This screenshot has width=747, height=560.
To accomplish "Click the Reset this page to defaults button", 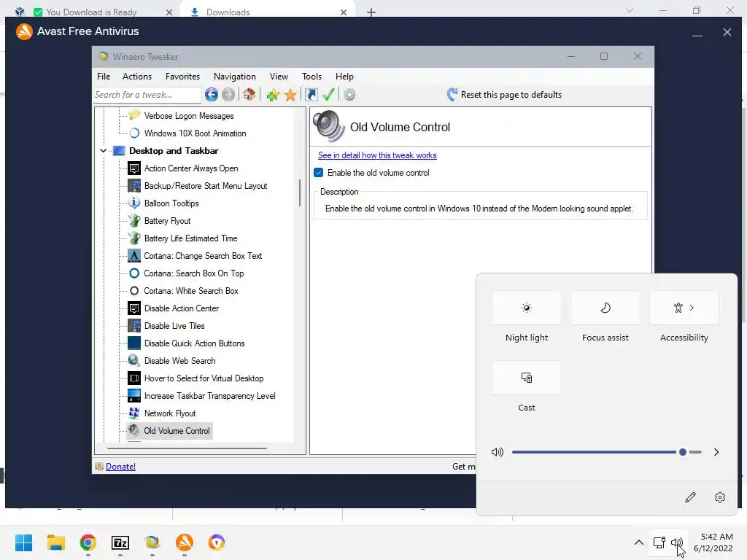I will tap(504, 94).
